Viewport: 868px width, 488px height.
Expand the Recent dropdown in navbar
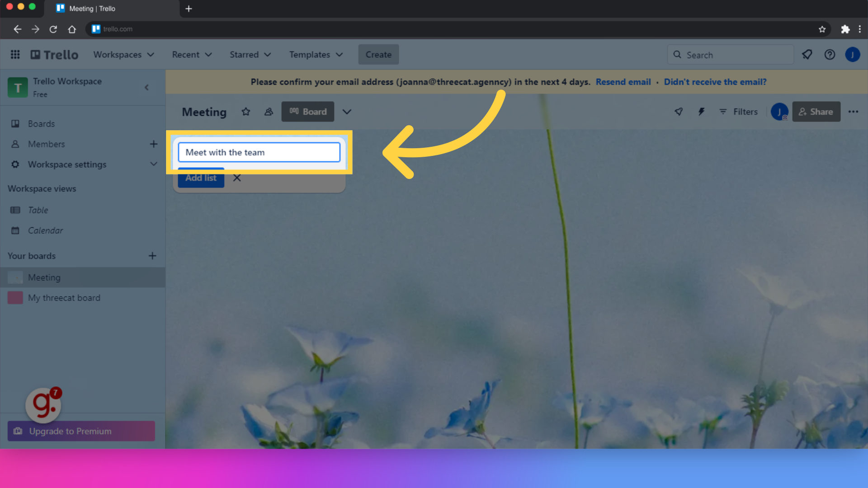coord(192,54)
